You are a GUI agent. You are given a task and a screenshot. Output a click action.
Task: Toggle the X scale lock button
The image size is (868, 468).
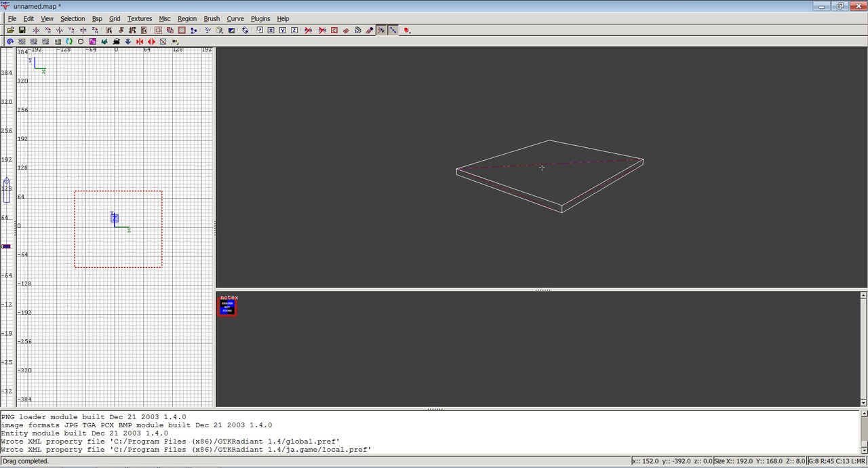pos(271,31)
